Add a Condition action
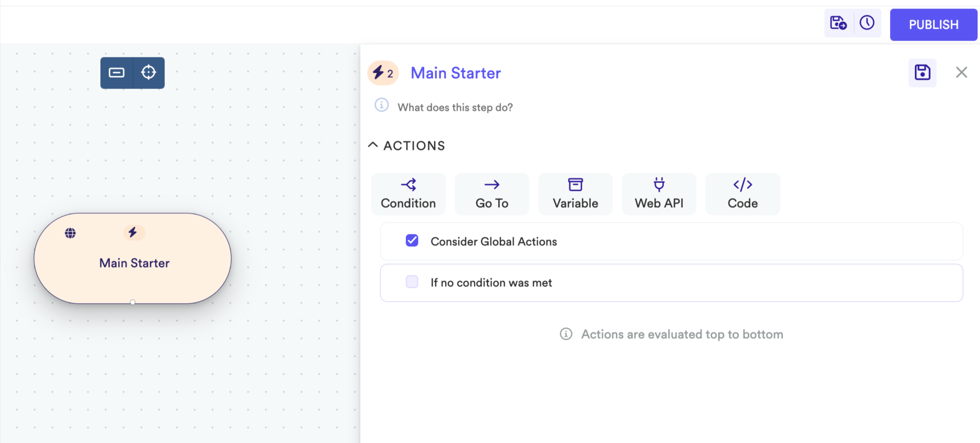Image resolution: width=980 pixels, height=443 pixels. coord(408,194)
